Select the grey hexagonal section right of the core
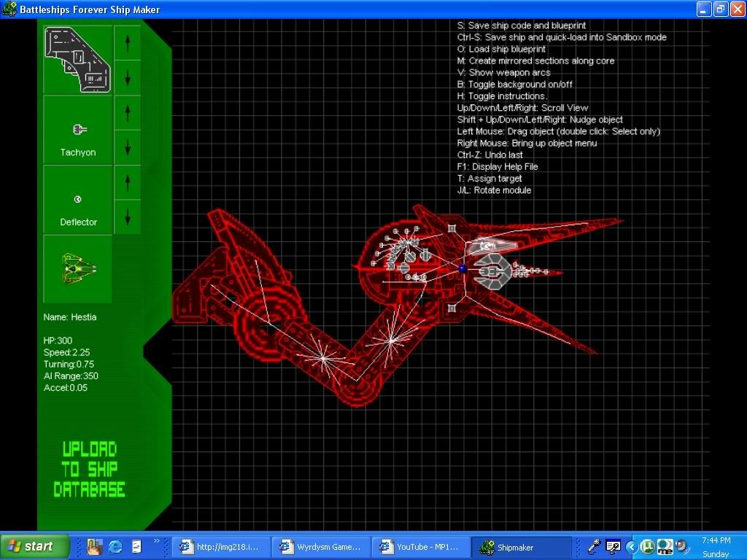The width and height of the screenshot is (747, 560). tap(492, 272)
